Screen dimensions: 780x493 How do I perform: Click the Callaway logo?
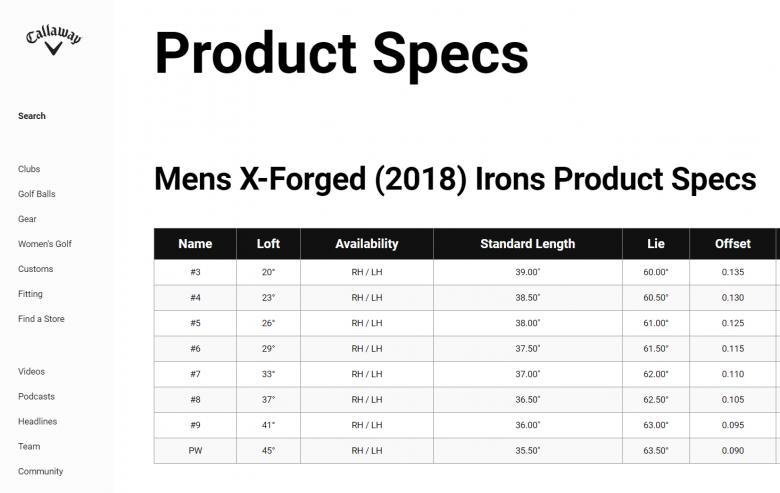pos(54,40)
